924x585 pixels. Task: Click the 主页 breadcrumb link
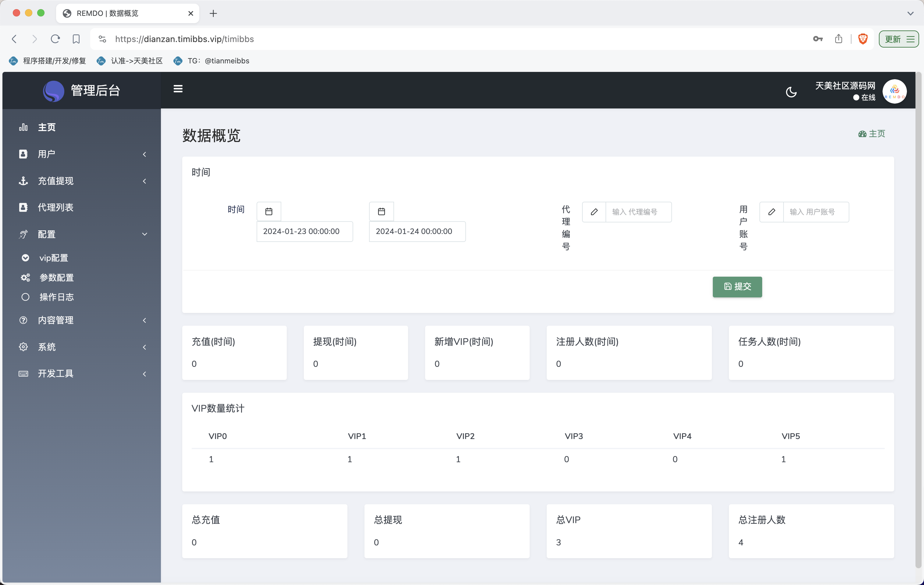click(x=871, y=134)
